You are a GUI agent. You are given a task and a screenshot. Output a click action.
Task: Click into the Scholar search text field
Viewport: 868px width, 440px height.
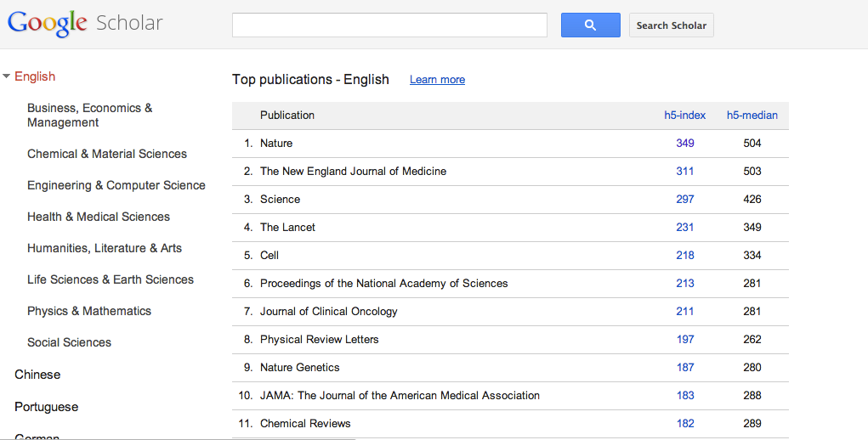pos(389,25)
